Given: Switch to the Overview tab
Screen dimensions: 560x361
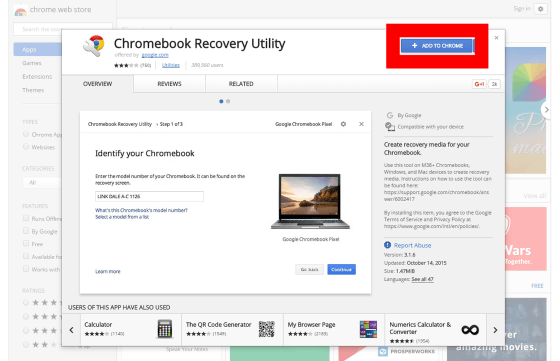Looking at the screenshot, I should pos(98,84).
